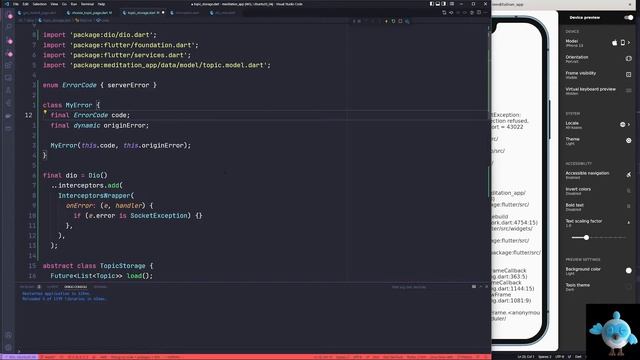This screenshot has height=360, width=640.
Task: Toggle primary sidebar layout icon
Action: [431, 4]
